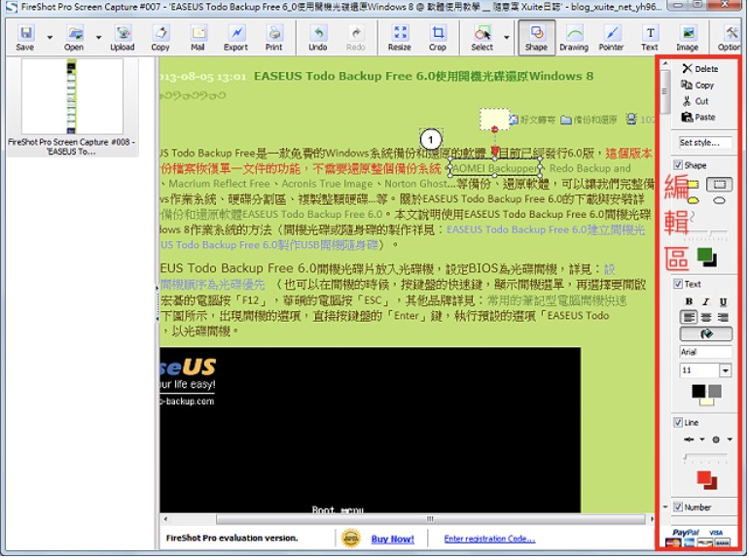
Task: Align text left
Action: coord(689,317)
